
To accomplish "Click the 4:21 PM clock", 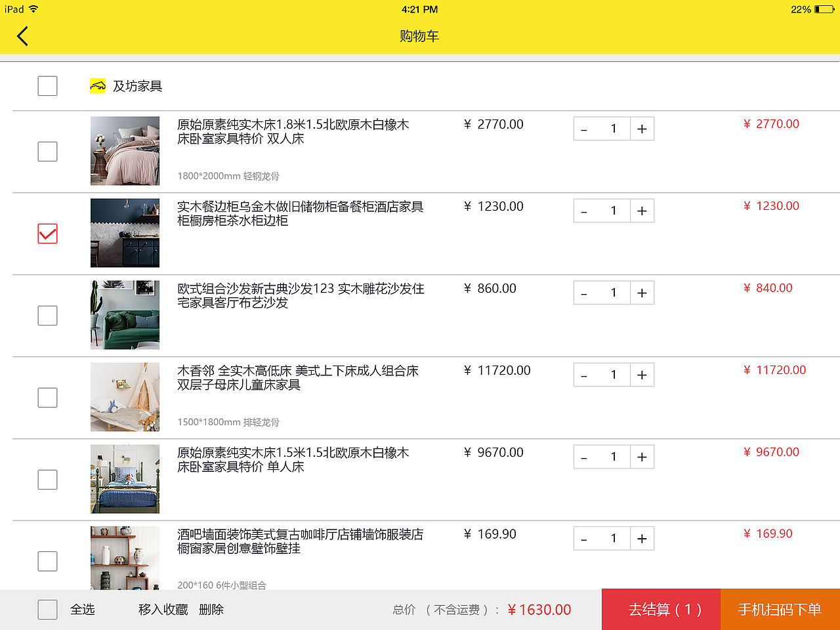I will coord(420,9).
